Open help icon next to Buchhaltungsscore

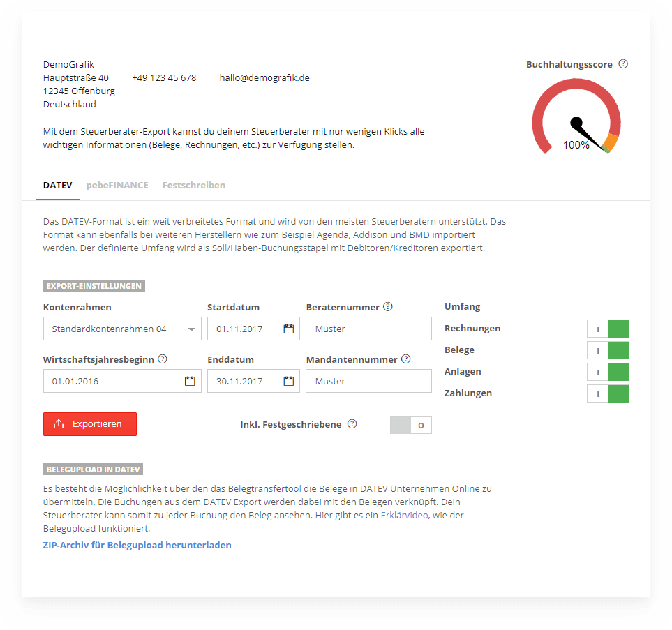pyautogui.click(x=623, y=64)
